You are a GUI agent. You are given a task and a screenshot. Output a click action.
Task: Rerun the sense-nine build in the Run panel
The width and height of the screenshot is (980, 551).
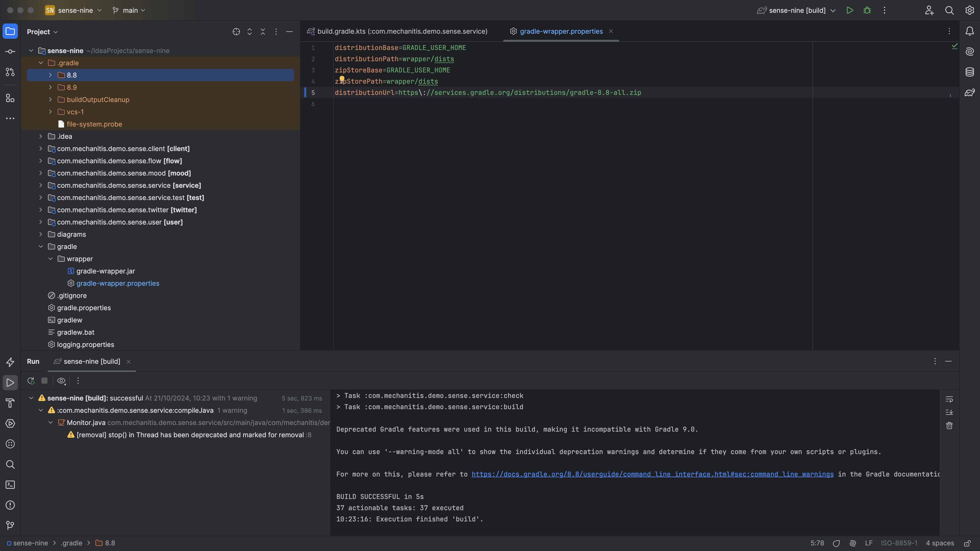(x=31, y=380)
